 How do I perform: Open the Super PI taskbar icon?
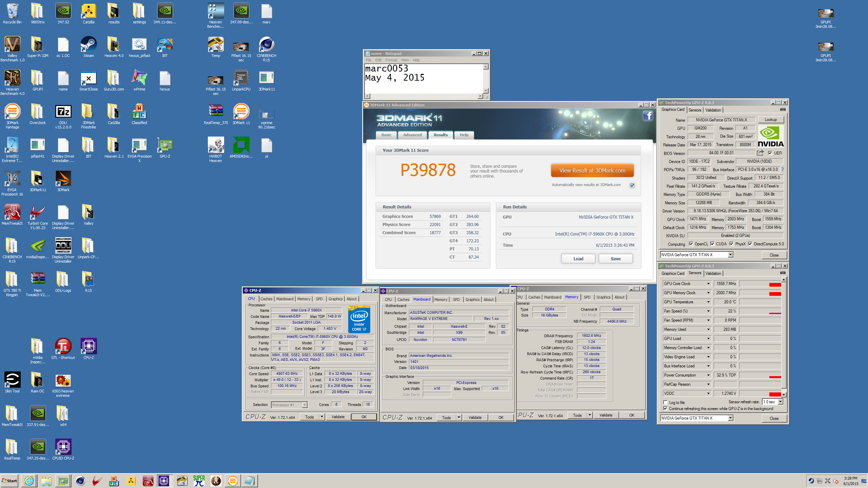(x=199, y=481)
